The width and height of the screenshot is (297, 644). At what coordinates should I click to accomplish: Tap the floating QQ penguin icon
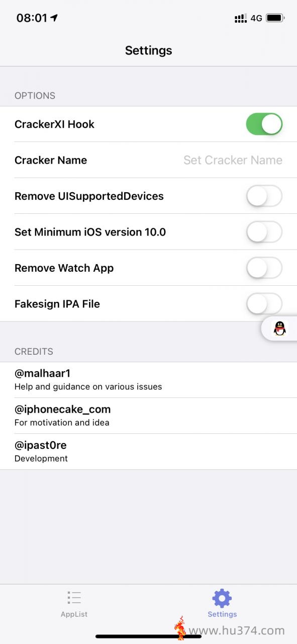pyautogui.click(x=280, y=329)
